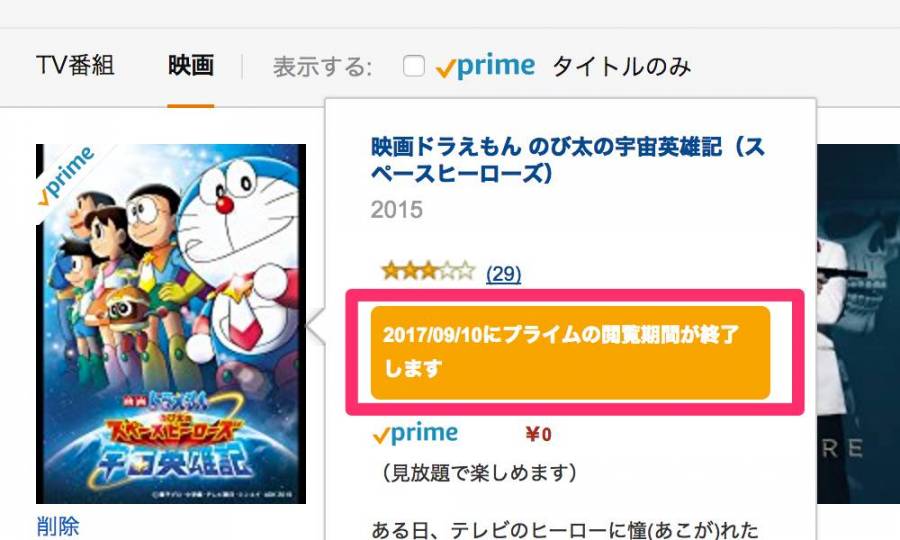Click the popover pointer arrow beside the poster
This screenshot has height=540, width=900.
(316, 325)
